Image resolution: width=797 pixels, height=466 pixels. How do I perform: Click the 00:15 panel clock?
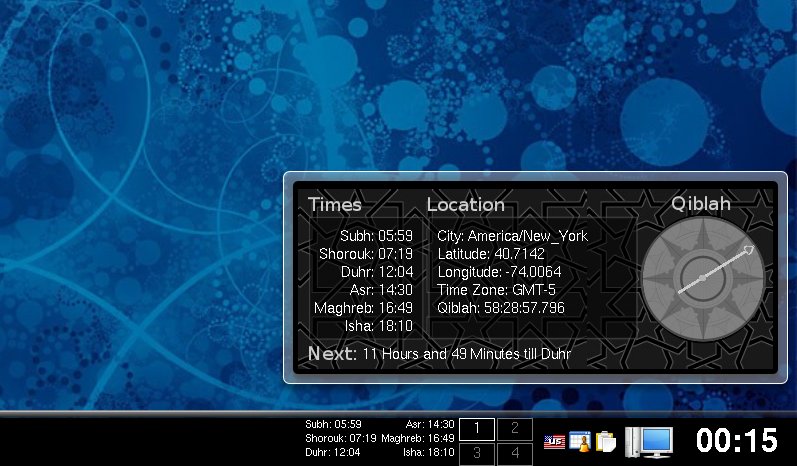(x=737, y=440)
